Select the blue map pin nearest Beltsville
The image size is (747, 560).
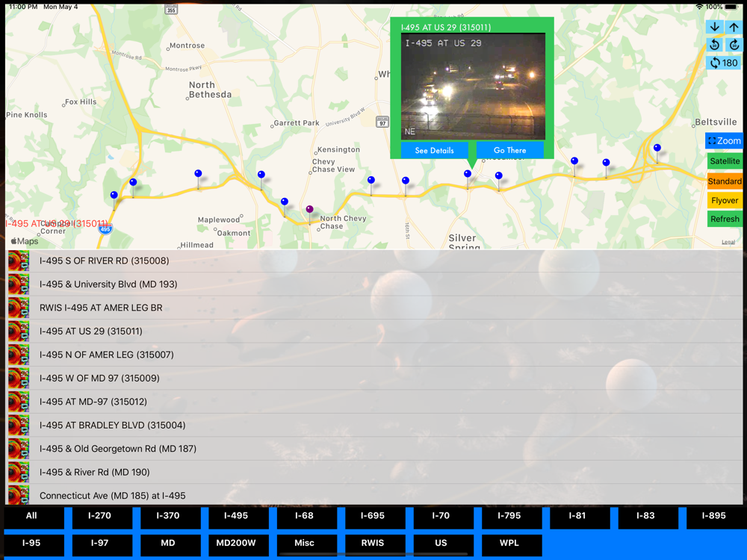[657, 148]
